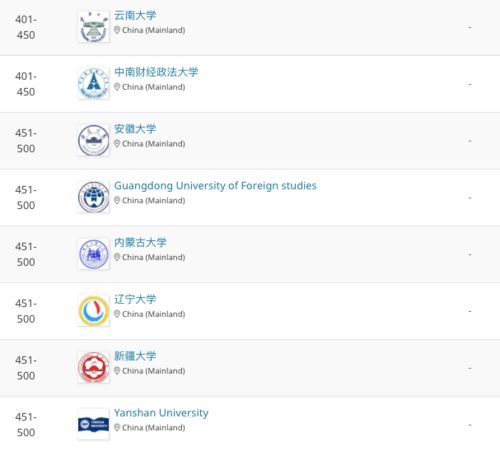500x451 pixels.
Task: Click the 内蒙古大学 purple emblem
Action: pyautogui.click(x=94, y=254)
